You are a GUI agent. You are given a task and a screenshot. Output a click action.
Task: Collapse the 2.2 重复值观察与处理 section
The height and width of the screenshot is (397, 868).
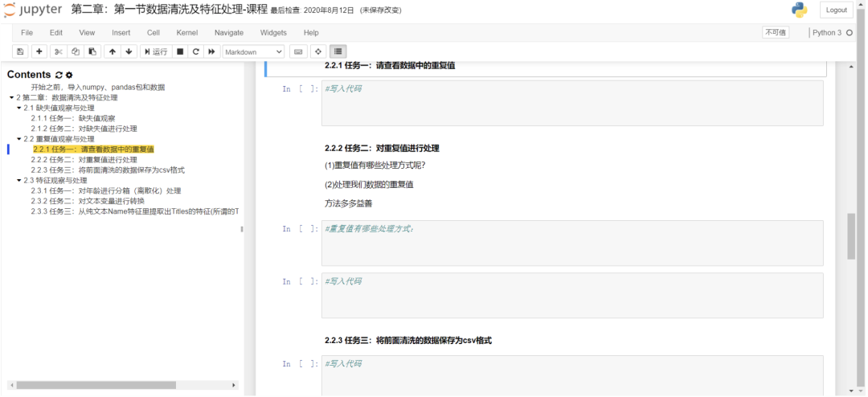click(18, 139)
